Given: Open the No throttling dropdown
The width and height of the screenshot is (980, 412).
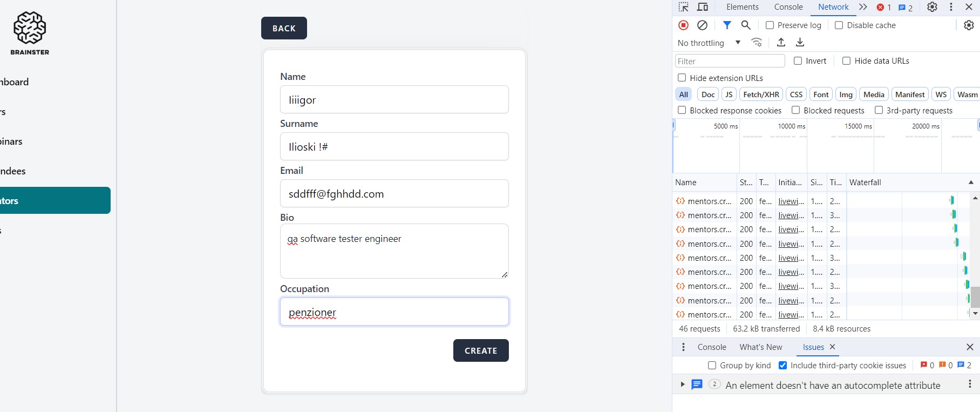Looking at the screenshot, I should pyautogui.click(x=709, y=43).
